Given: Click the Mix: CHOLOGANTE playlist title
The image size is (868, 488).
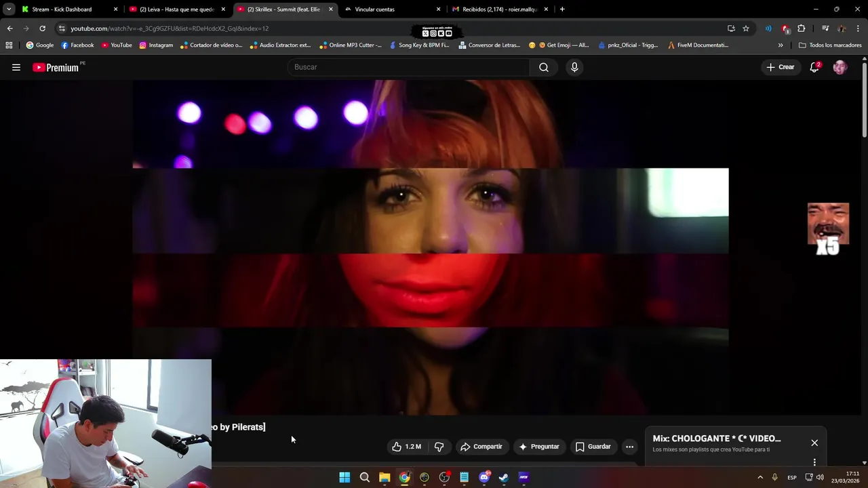Looking at the screenshot, I should (x=717, y=439).
